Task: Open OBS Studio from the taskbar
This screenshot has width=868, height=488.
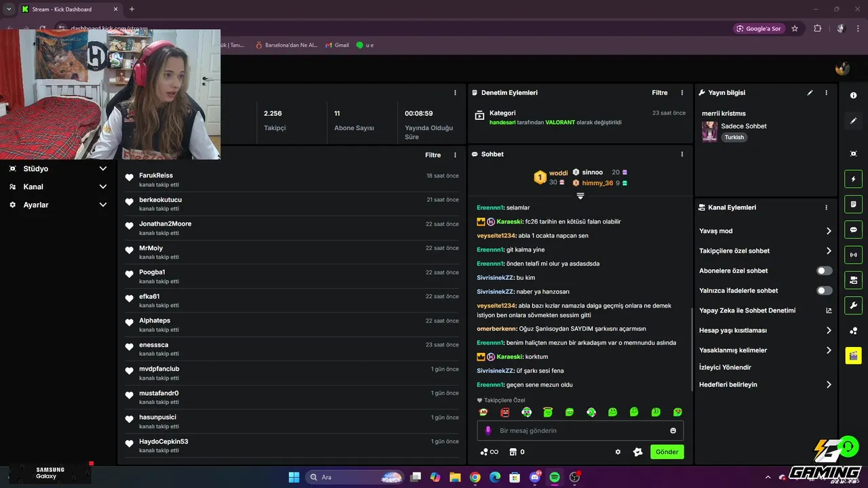Action: [x=574, y=477]
